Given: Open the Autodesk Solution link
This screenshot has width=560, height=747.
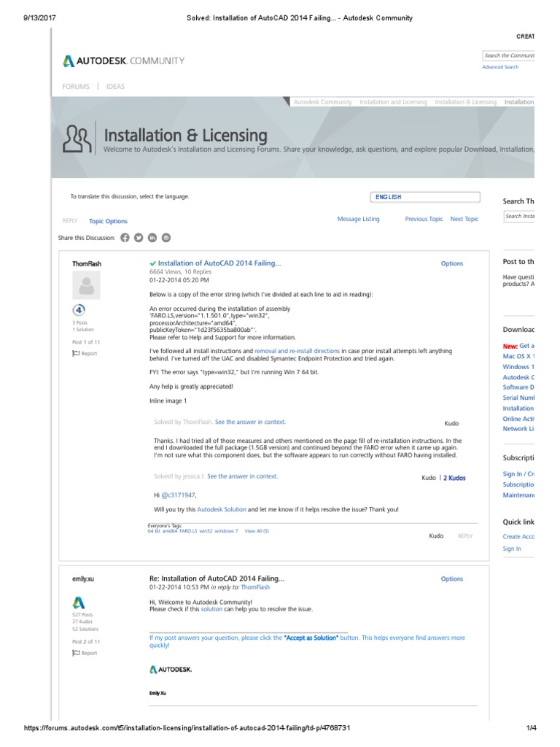Looking at the screenshot, I should pyautogui.click(x=222, y=510).
